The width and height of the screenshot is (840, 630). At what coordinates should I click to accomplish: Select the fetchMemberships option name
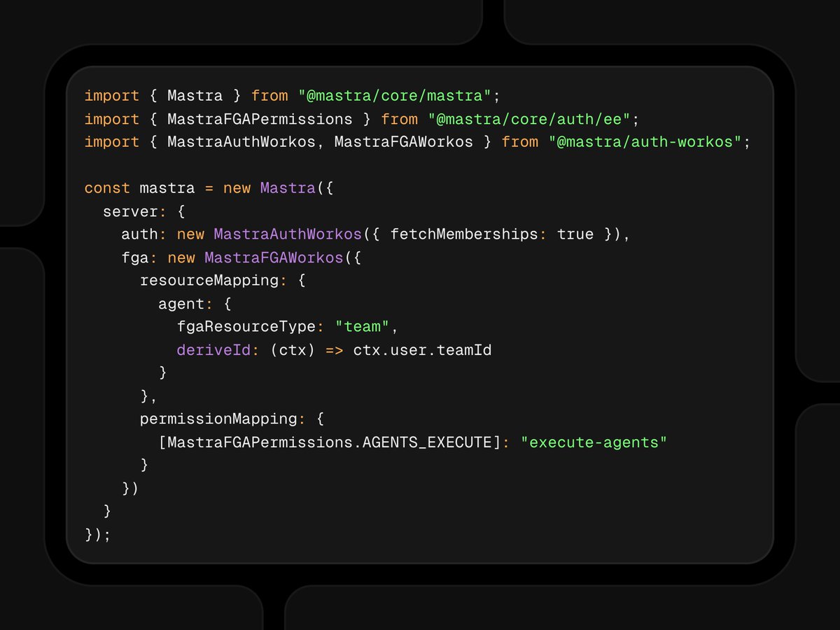click(x=464, y=234)
